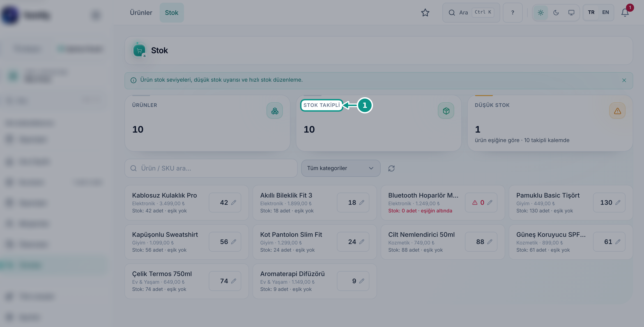Viewport: 644px width, 327px height.
Task: Click the ÜRÜNLER summary card label
Action: [145, 105]
